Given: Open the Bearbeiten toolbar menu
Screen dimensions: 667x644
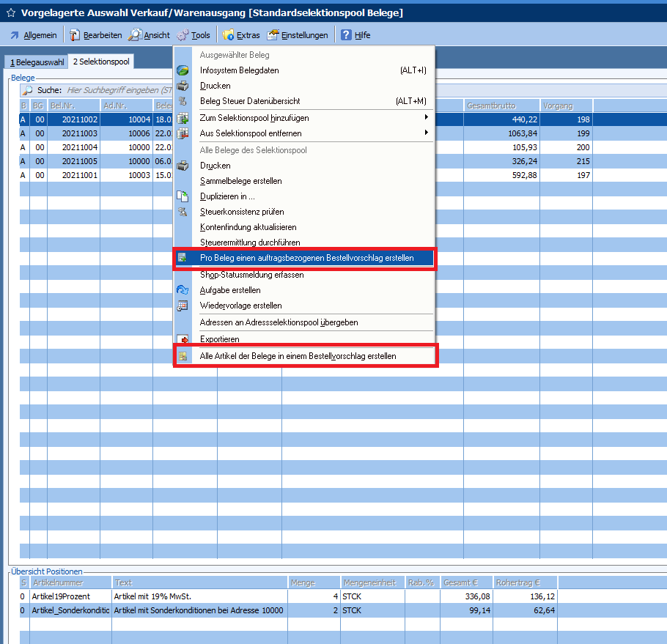Looking at the screenshot, I should 95,35.
